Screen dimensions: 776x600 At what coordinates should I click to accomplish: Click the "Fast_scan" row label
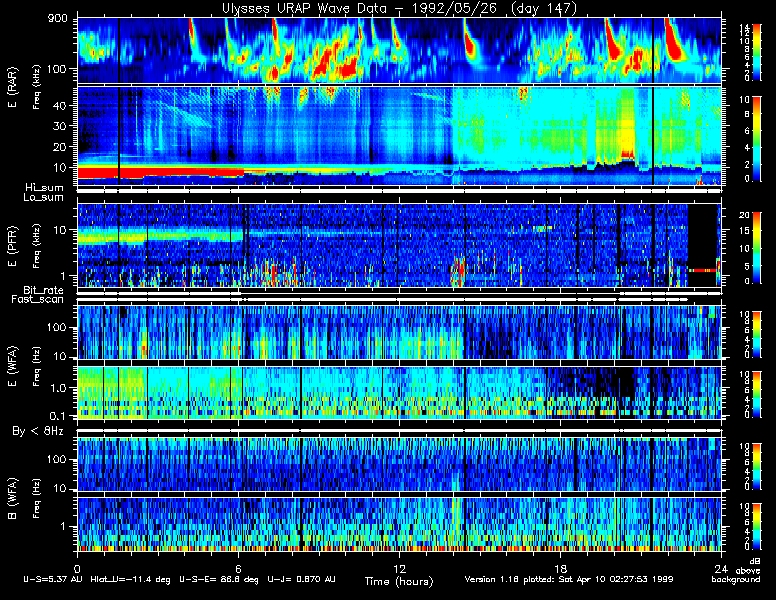38,300
